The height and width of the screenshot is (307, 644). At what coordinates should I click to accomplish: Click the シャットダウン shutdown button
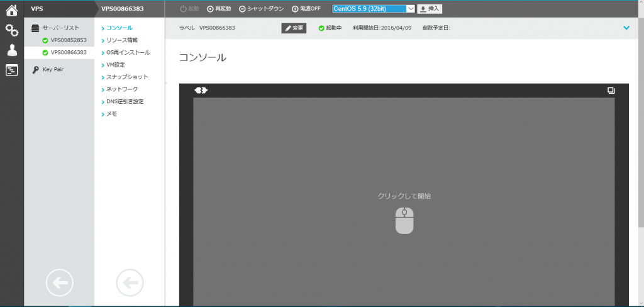[x=262, y=9]
